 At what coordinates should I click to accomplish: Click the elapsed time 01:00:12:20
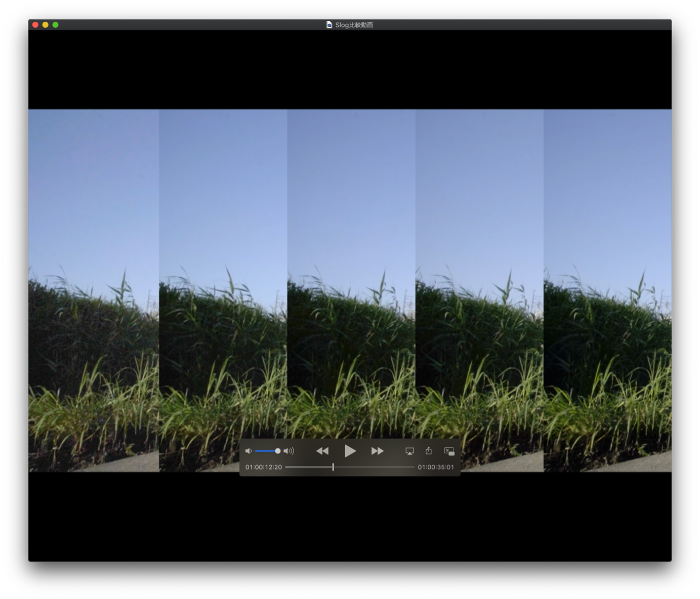264,467
